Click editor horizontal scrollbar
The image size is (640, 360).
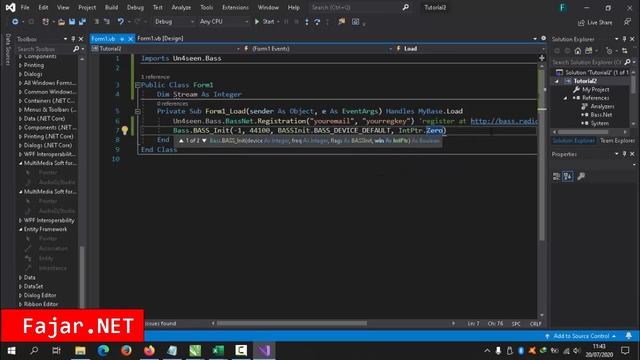point(291,323)
